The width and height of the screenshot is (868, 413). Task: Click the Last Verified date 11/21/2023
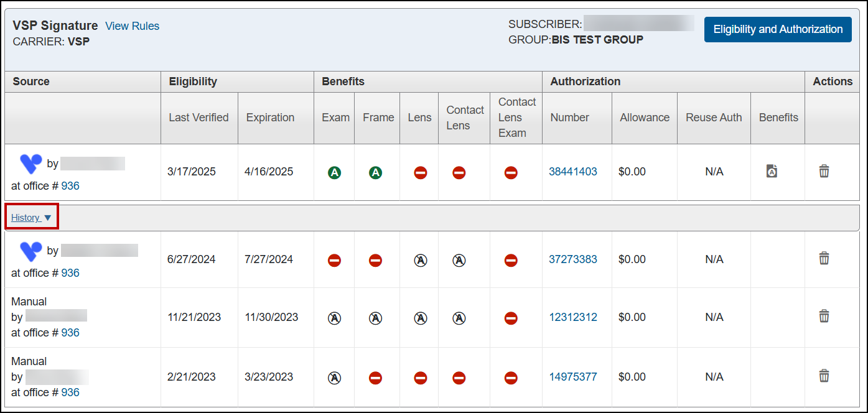point(194,317)
